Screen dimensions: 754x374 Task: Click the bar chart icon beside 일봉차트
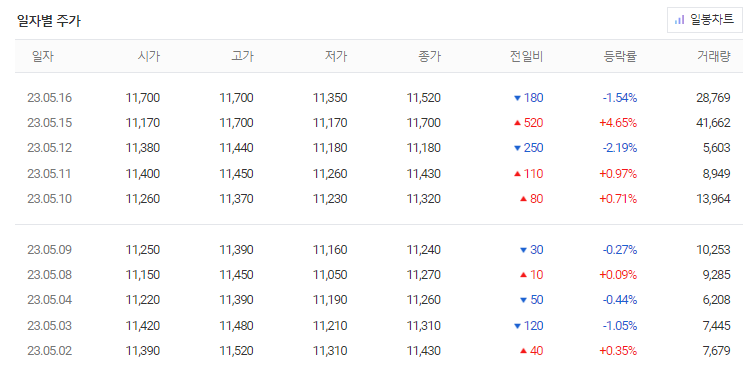point(679,20)
